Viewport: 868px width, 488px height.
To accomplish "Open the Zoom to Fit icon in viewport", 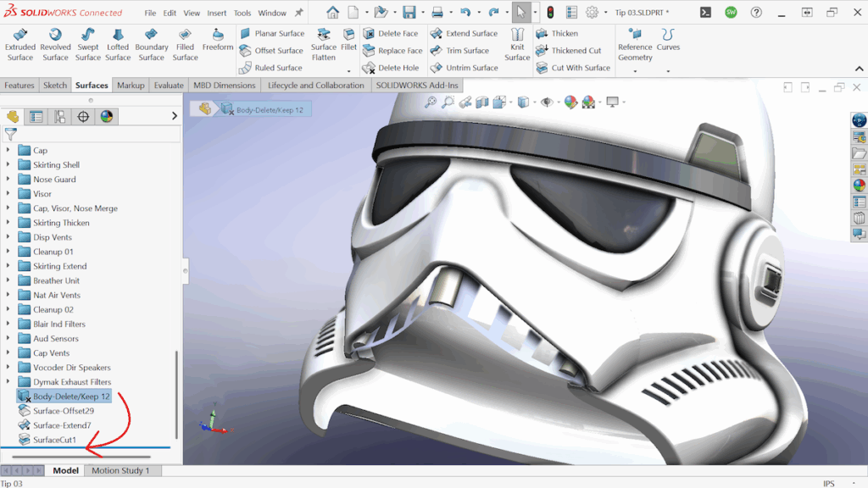I will coord(431,101).
